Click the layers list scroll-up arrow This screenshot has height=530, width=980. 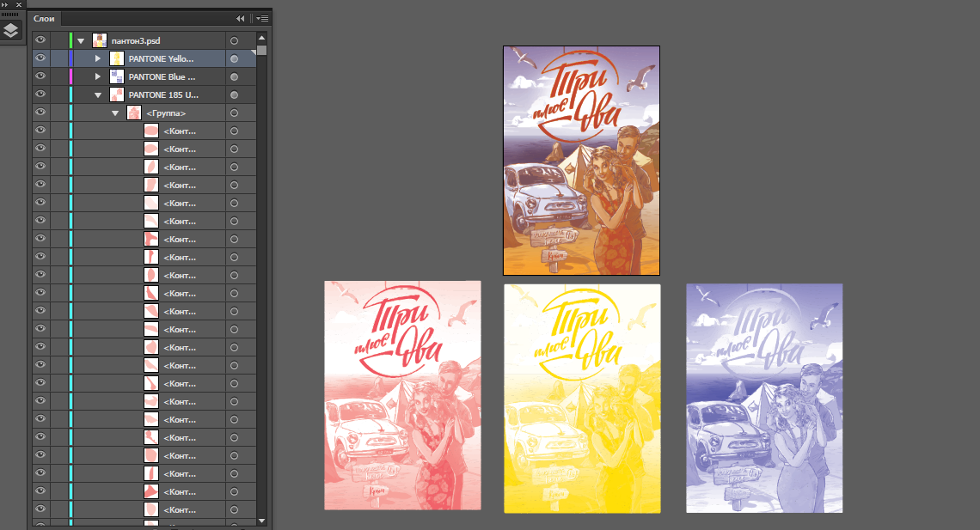coord(262,38)
